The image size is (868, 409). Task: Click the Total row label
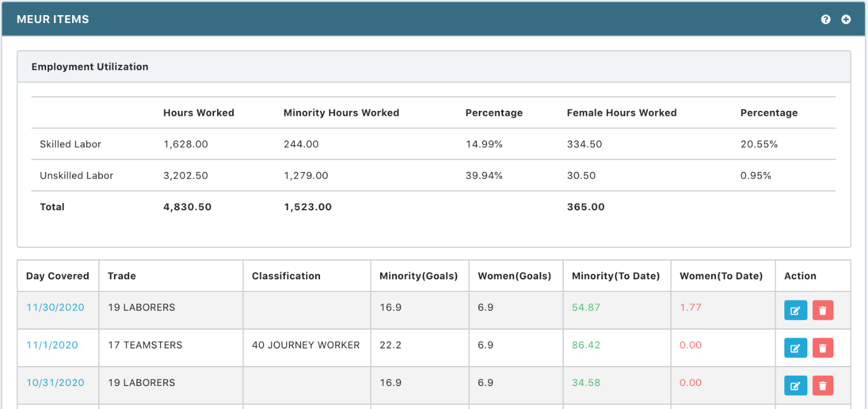click(52, 207)
